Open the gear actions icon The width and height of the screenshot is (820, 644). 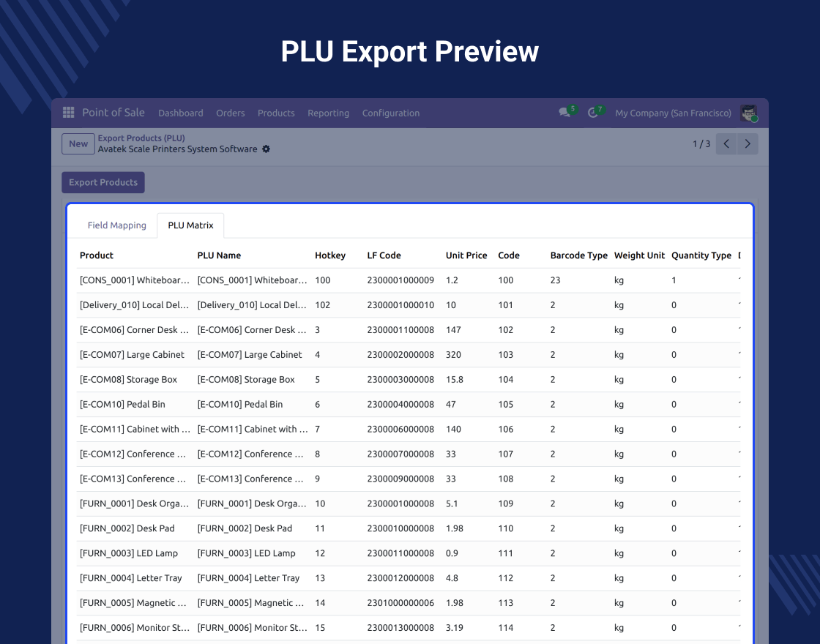tap(266, 149)
